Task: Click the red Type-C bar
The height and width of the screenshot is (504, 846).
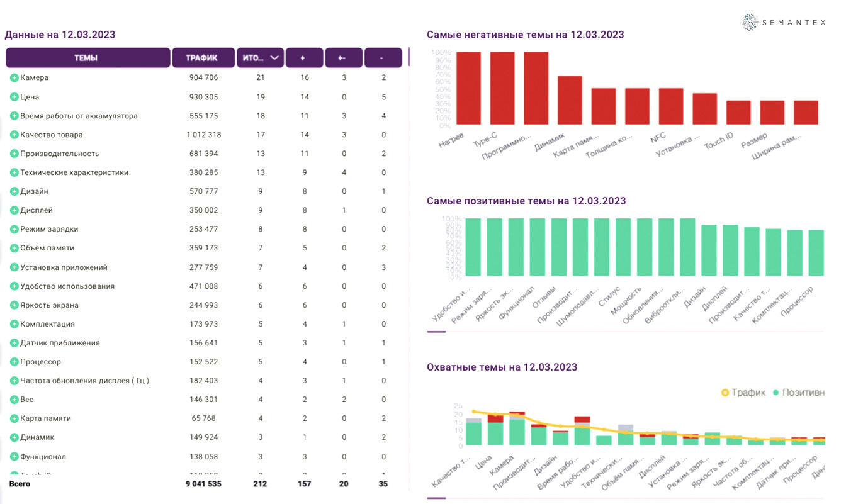Action: tap(502, 88)
